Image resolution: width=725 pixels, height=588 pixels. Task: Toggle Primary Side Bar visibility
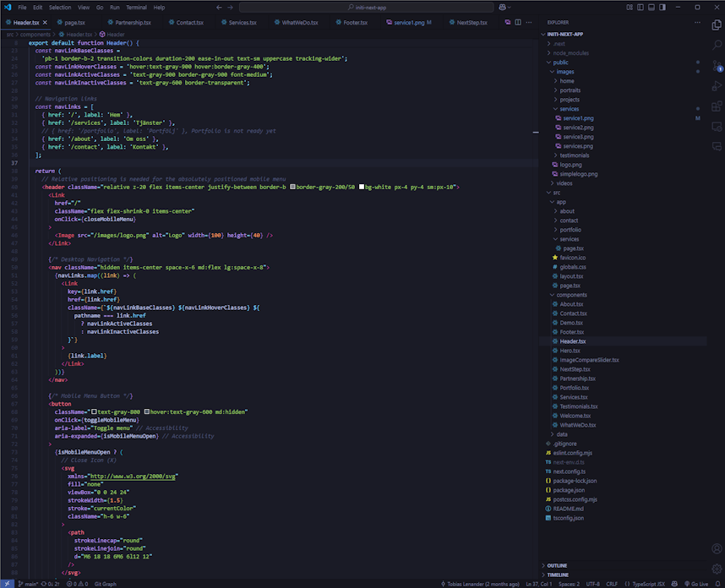point(641,8)
